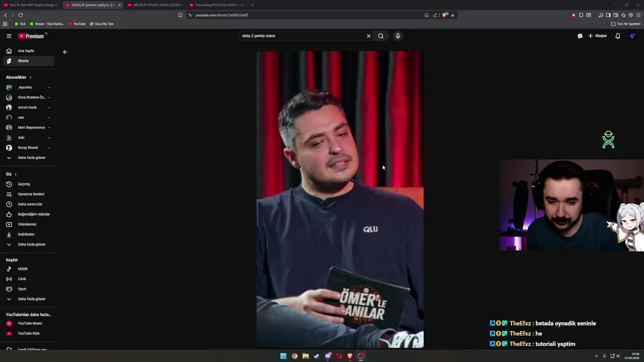Toggle the browser sidebar panel icon
This screenshot has width=644, height=362.
(x=608, y=15)
